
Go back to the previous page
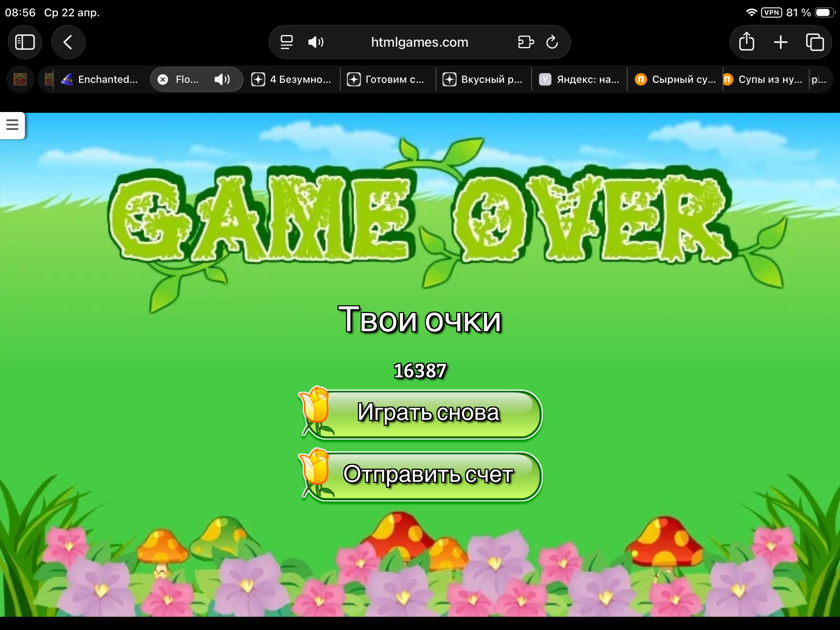68,42
